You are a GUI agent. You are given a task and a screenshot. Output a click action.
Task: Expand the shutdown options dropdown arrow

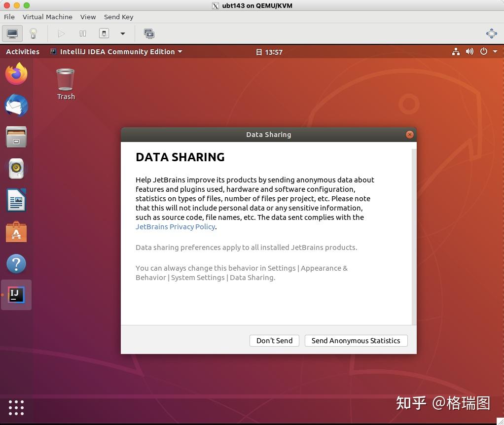coord(122,34)
